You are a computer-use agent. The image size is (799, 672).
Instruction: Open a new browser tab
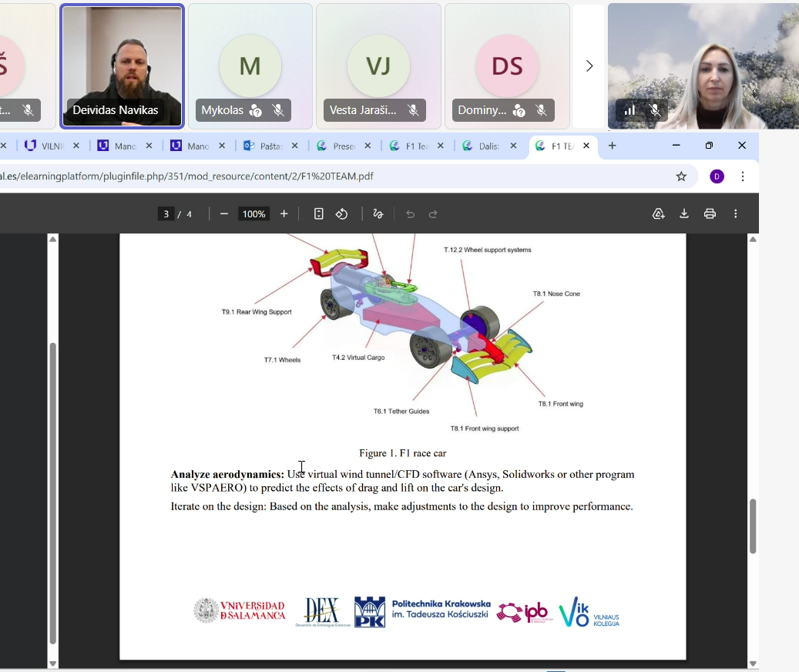click(x=613, y=146)
